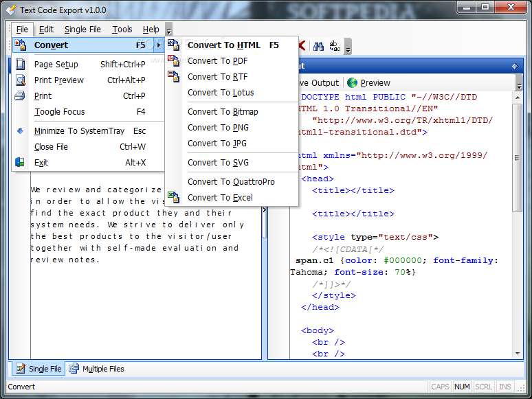Click the Page Setup icon
This screenshot has width=532, height=399.
pyautogui.click(x=21, y=64)
